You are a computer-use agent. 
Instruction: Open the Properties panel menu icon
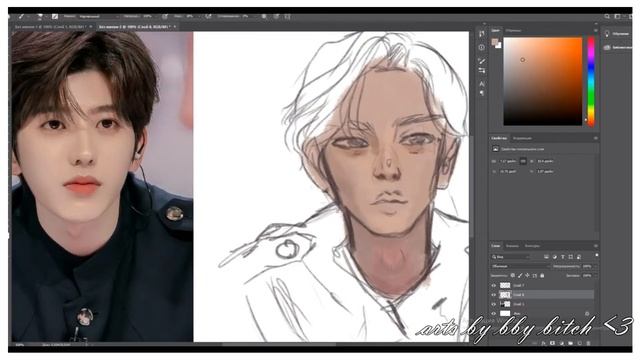[596, 138]
